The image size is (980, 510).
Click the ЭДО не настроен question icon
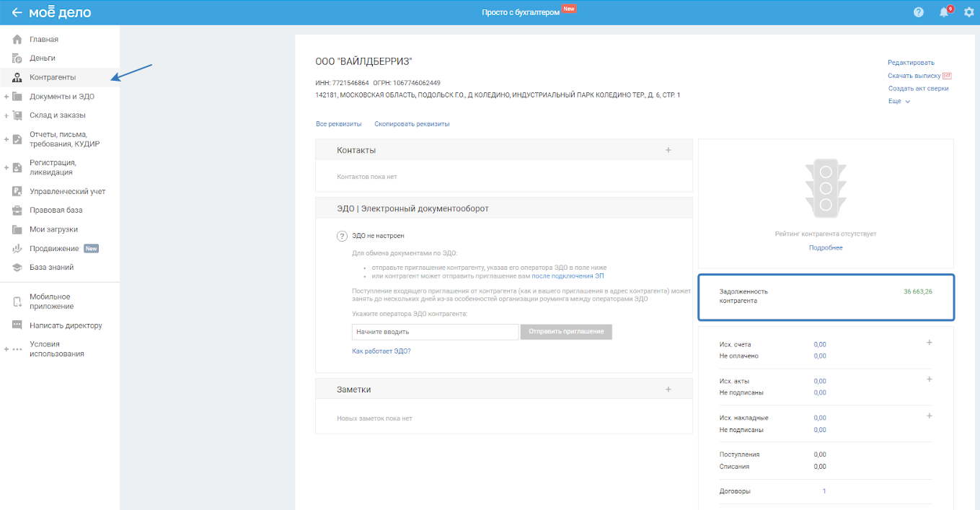point(343,236)
